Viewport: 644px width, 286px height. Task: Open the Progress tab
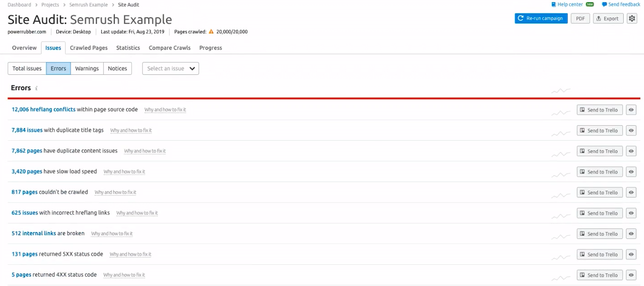(x=211, y=48)
